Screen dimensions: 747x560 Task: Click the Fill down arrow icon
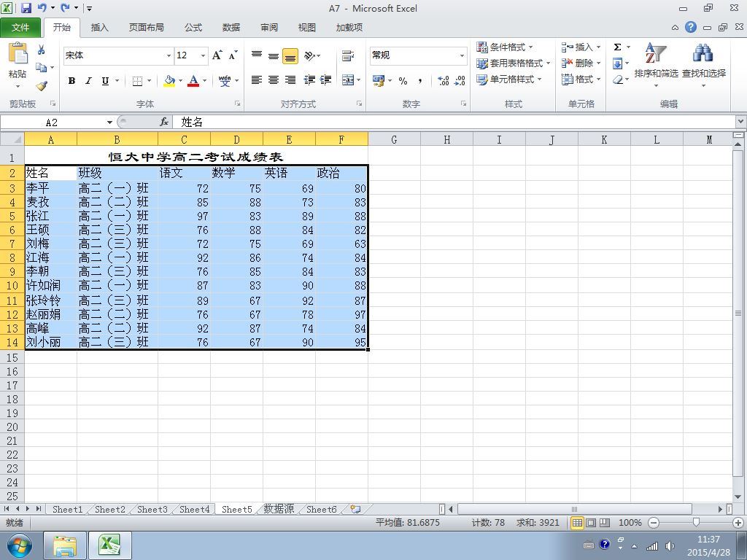point(617,63)
